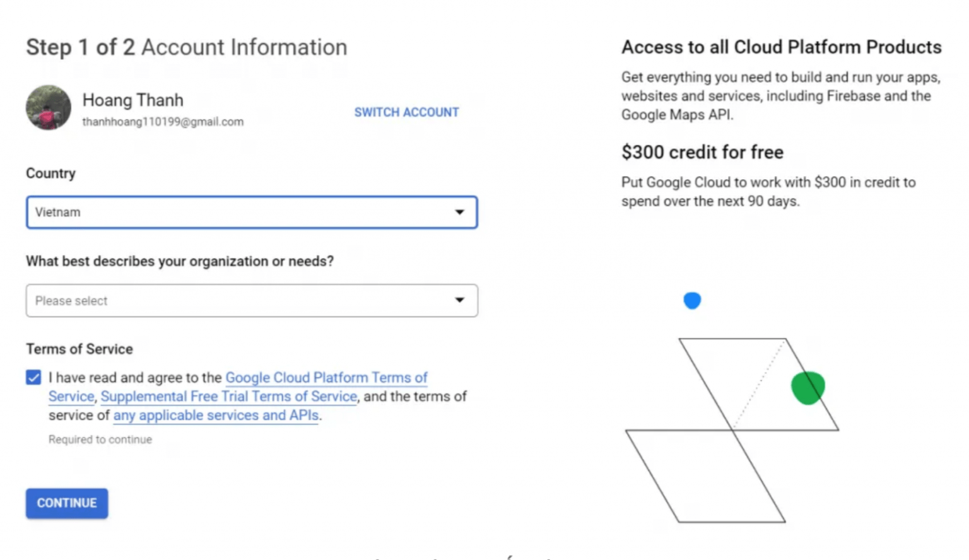Click the blue dot illustration graphic
Image resolution: width=969 pixels, height=560 pixels.
pyautogui.click(x=692, y=301)
